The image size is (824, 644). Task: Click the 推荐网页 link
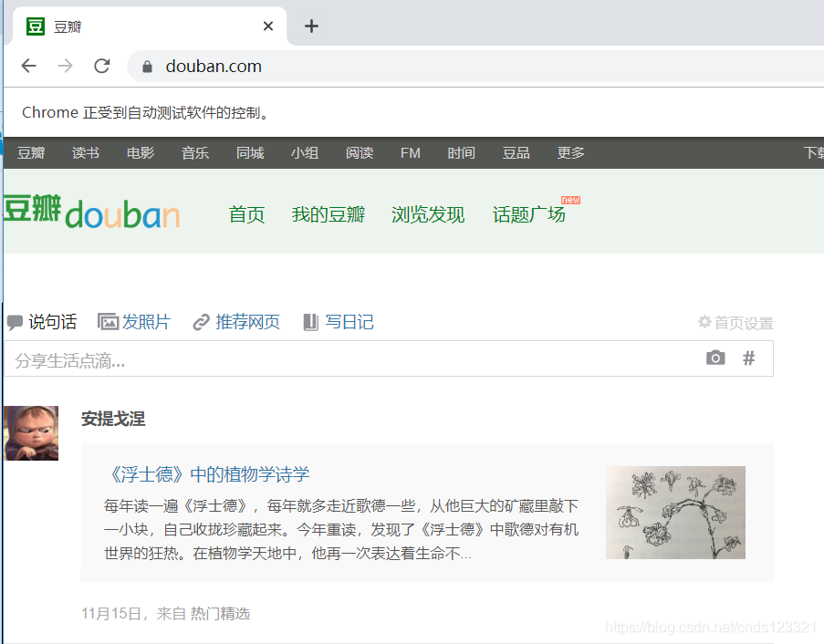tap(247, 321)
